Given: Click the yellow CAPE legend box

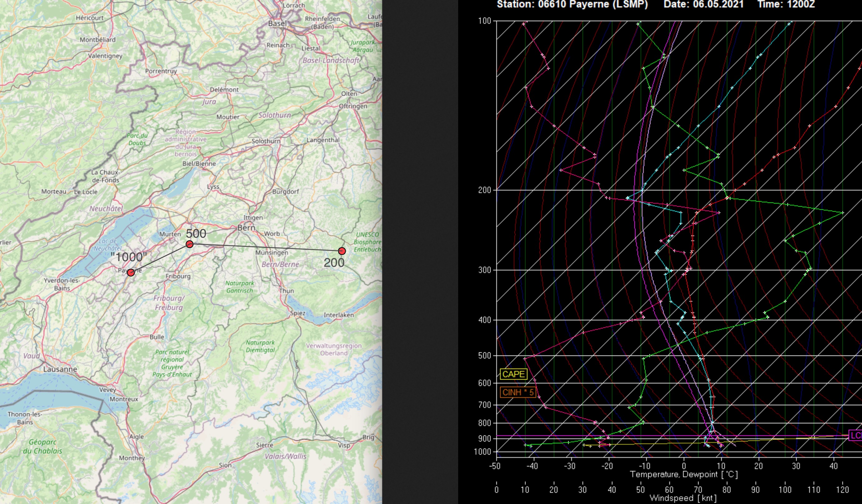Looking at the screenshot, I should pyautogui.click(x=513, y=374).
